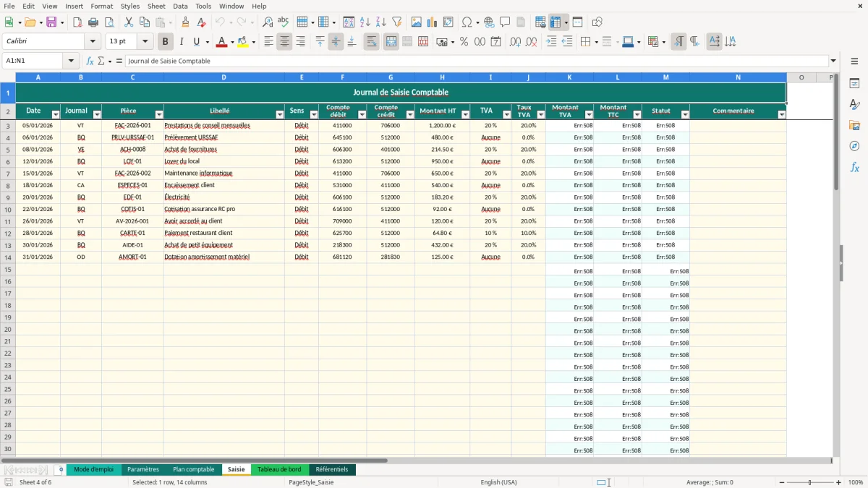Open the sidebar Functions panel

tap(854, 167)
